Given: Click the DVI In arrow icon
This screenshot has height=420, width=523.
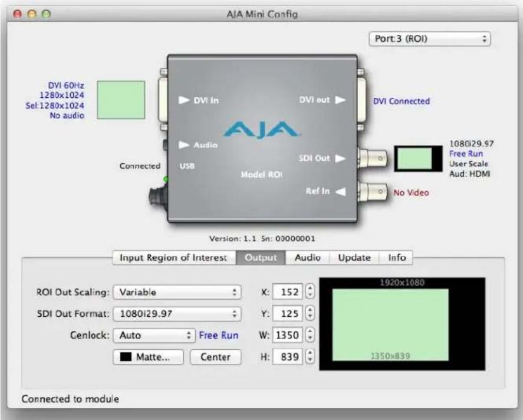Looking at the screenshot, I should [x=184, y=100].
